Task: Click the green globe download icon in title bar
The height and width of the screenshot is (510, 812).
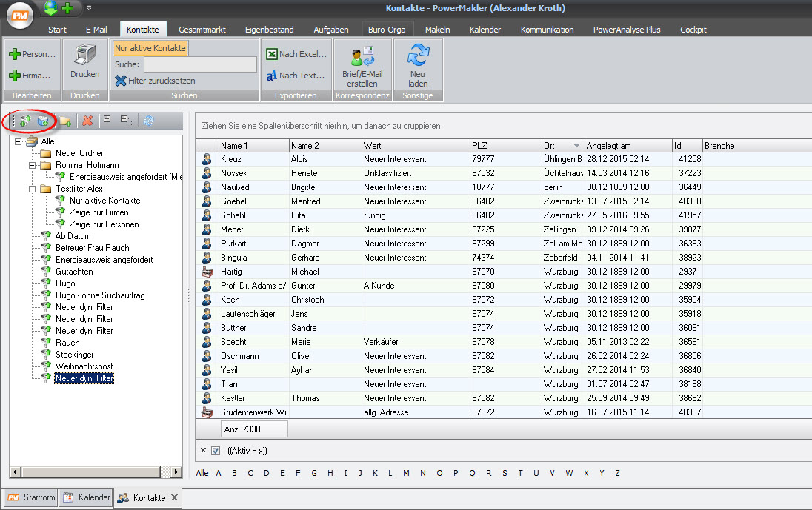Action: click(x=50, y=7)
